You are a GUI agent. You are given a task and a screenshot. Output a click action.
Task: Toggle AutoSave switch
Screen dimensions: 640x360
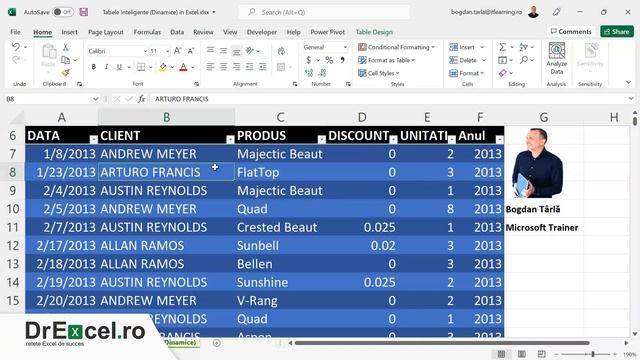[63, 12]
